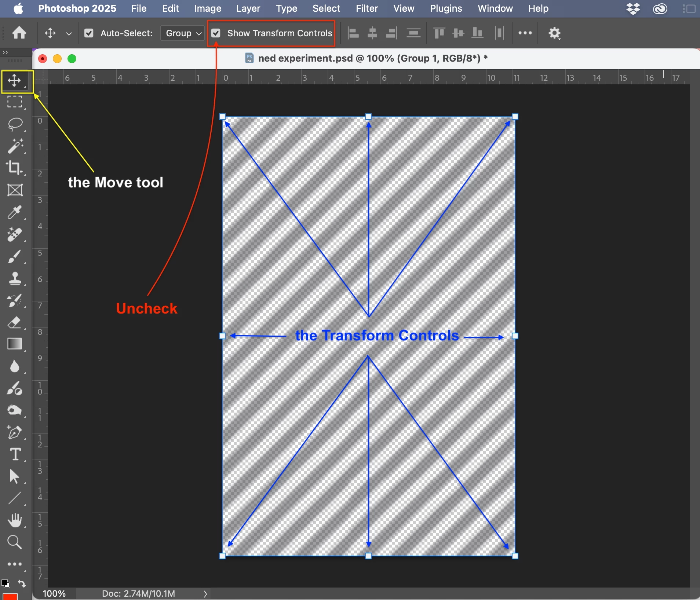Open the Plugins menu
This screenshot has width=700, height=600.
tap(446, 8)
